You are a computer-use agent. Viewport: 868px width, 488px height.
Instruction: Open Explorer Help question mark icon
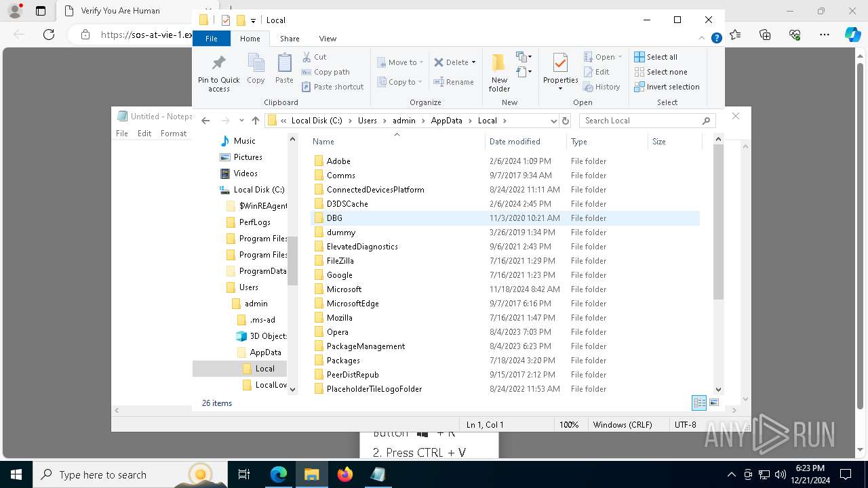pyautogui.click(x=717, y=39)
